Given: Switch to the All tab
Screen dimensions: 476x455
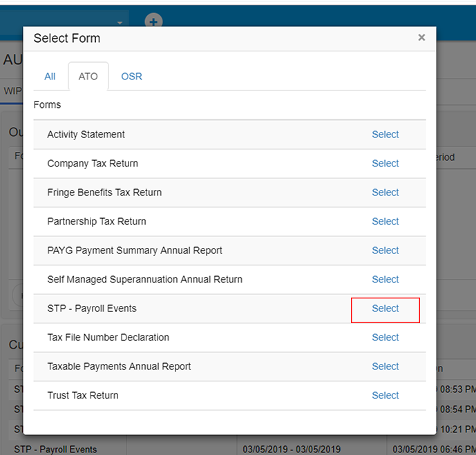Looking at the screenshot, I should tap(50, 77).
